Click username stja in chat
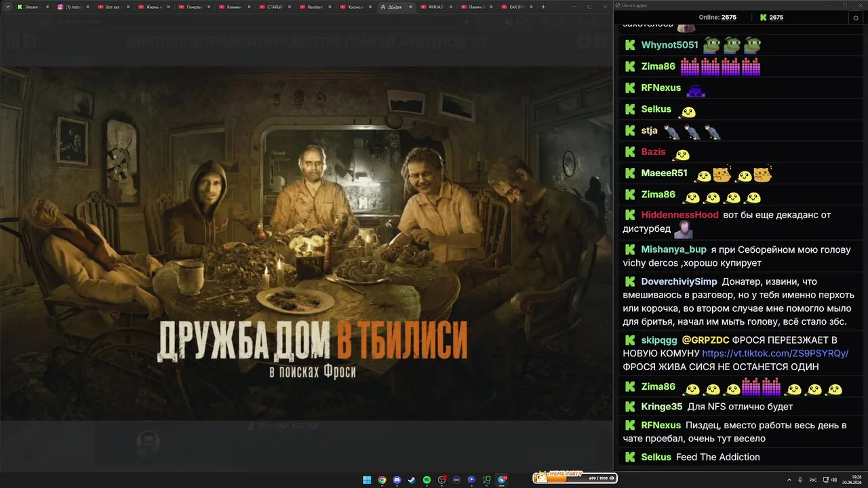868x488 pixels. [649, 130]
